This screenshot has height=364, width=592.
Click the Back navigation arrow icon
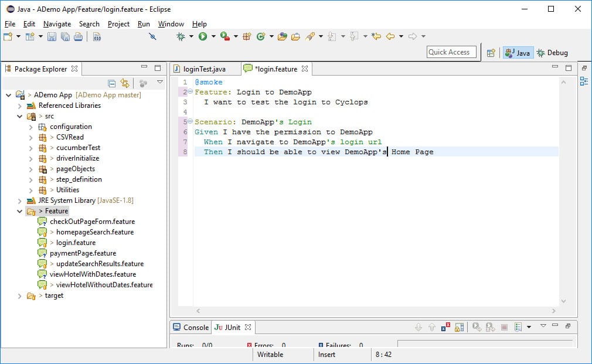(390, 36)
